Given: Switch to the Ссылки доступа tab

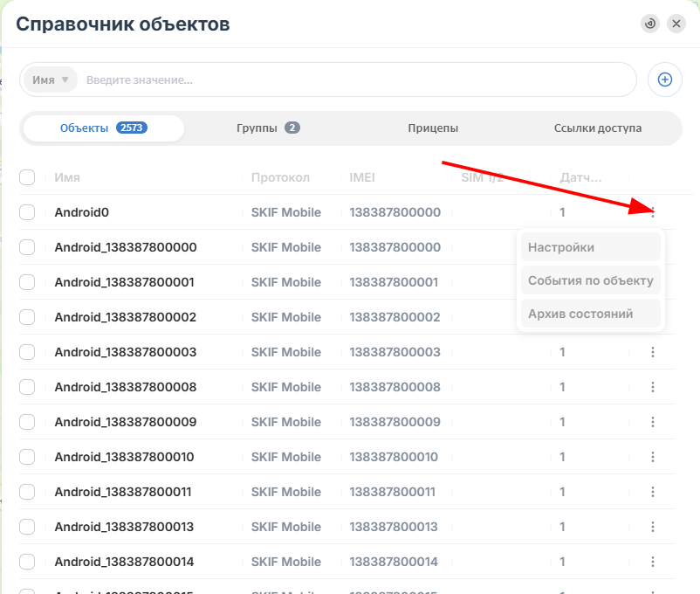Looking at the screenshot, I should [x=598, y=128].
